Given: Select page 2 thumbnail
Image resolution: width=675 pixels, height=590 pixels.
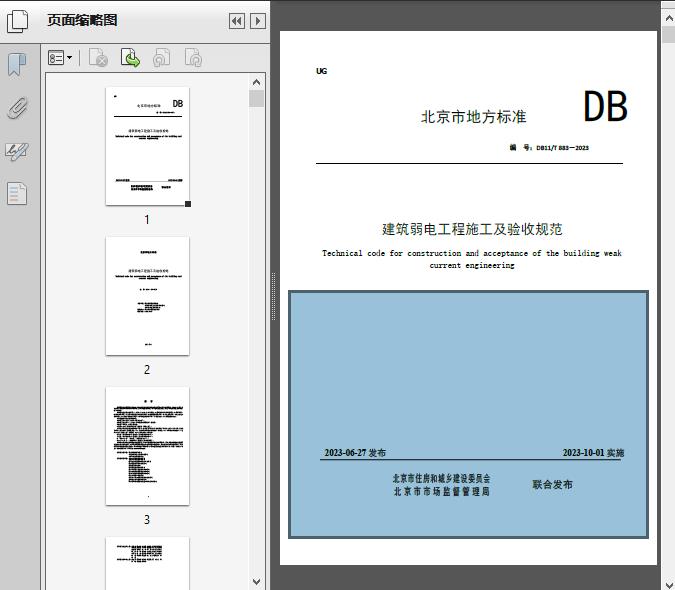Looking at the screenshot, I should click(x=147, y=296).
